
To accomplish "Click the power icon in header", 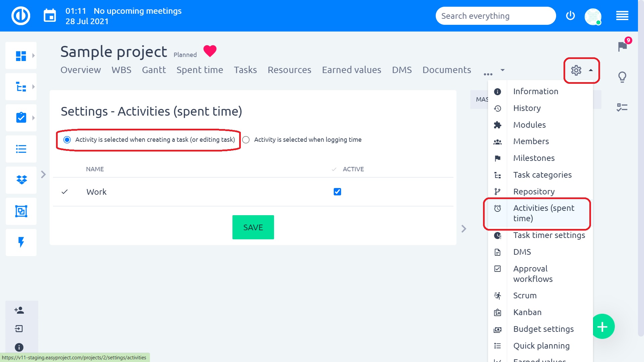I will click(570, 16).
